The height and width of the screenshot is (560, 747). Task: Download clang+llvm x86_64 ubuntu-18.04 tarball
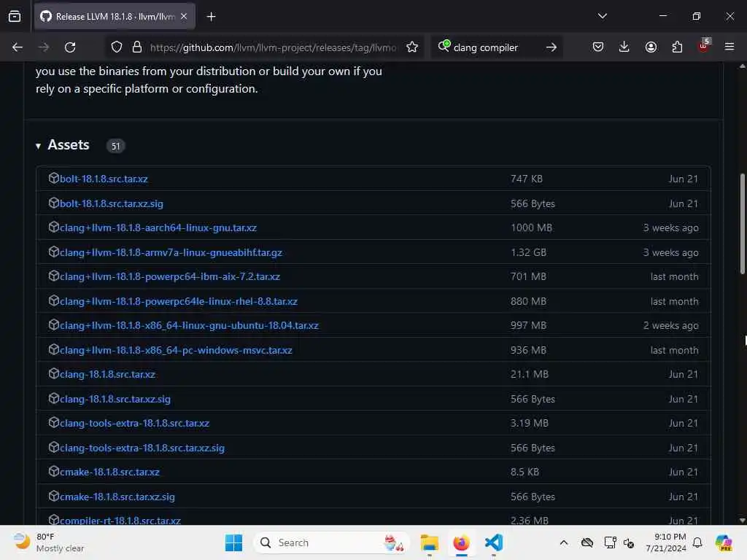coord(189,326)
